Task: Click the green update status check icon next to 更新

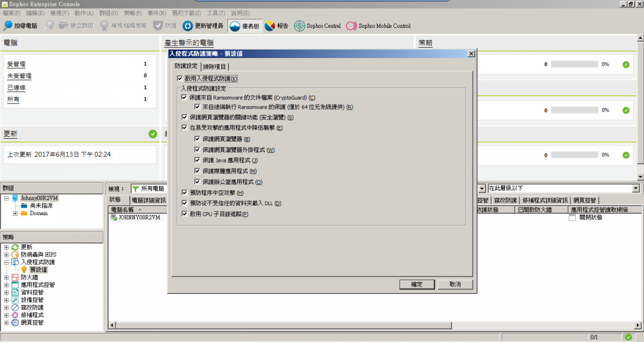Action: coord(153,134)
